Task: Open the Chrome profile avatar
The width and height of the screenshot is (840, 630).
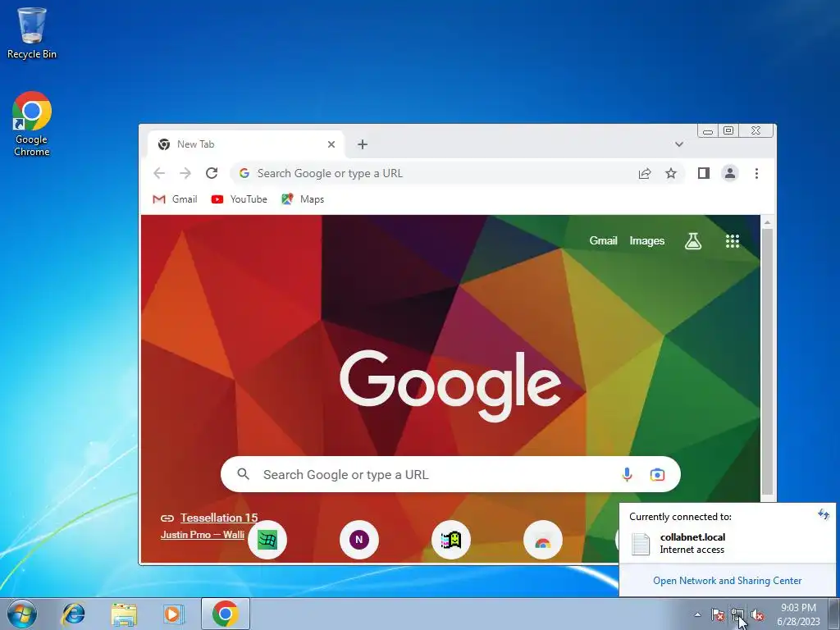Action: coord(729,173)
